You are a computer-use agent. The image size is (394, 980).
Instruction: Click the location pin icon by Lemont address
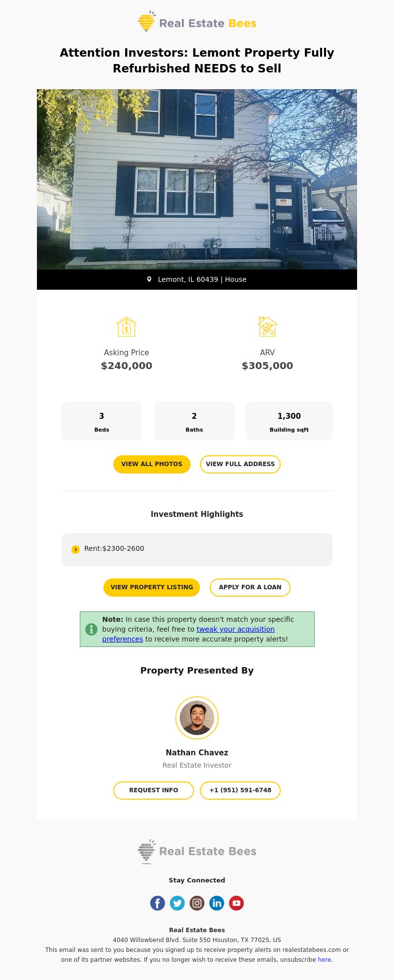[149, 279]
